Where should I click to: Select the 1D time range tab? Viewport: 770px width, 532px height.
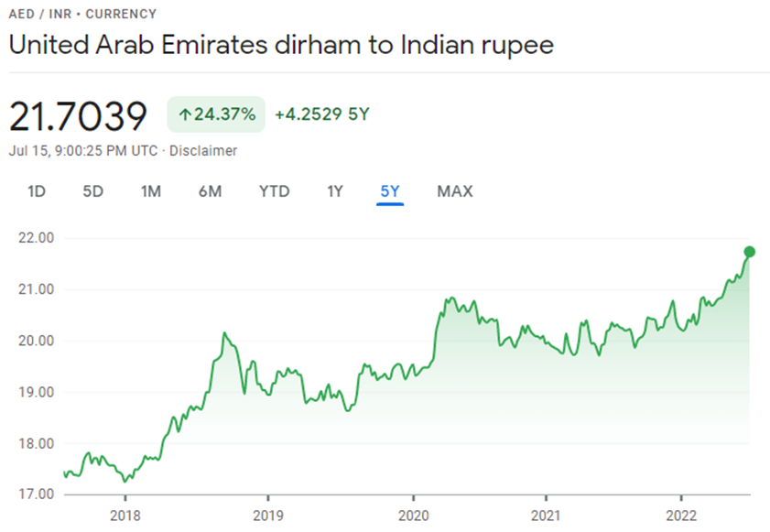coord(37,191)
